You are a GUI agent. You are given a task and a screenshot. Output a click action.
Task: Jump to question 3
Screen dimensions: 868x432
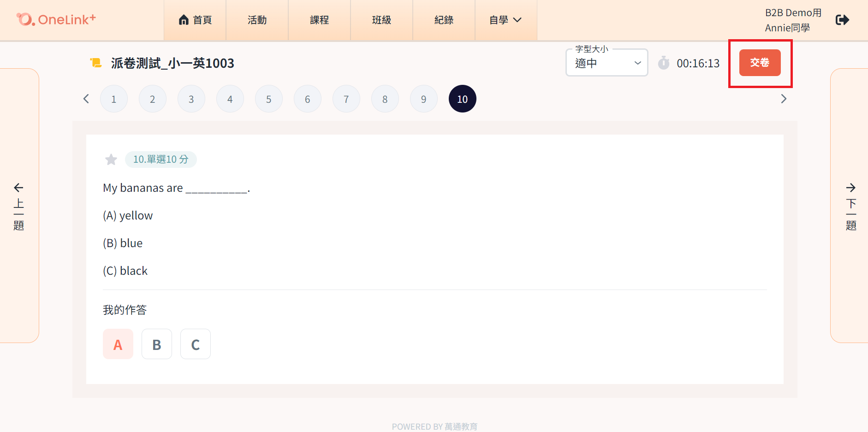[191, 99]
